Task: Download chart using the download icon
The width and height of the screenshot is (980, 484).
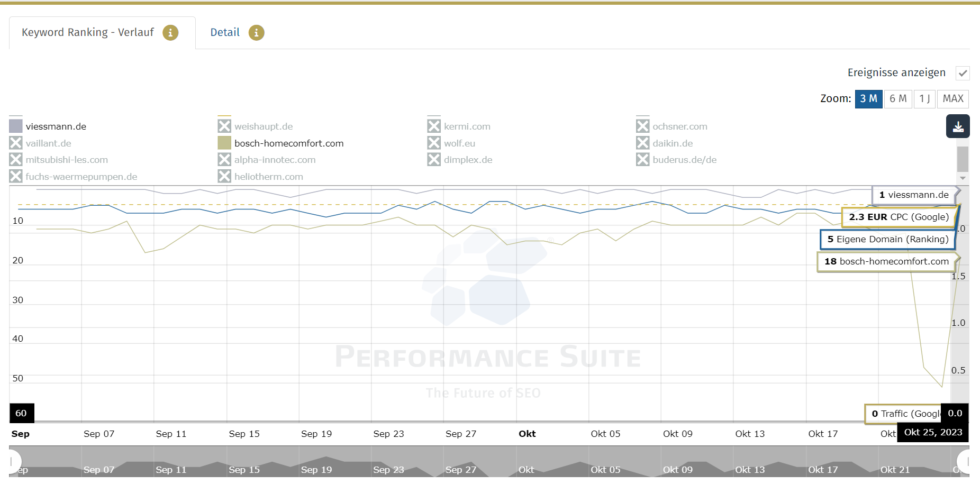Action: pos(958,126)
